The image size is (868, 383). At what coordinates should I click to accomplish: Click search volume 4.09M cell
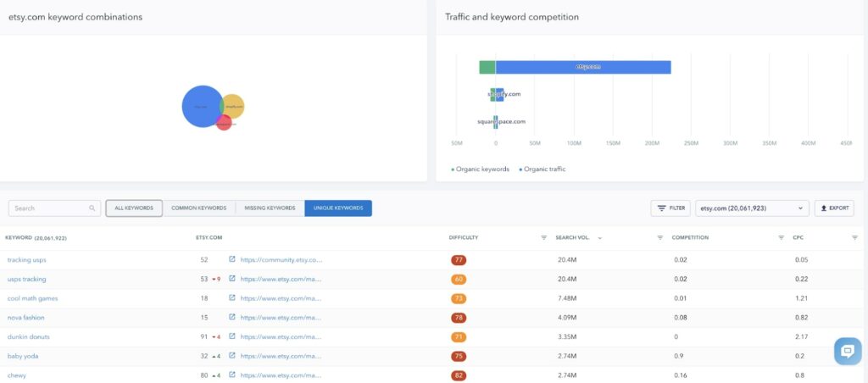tap(567, 318)
